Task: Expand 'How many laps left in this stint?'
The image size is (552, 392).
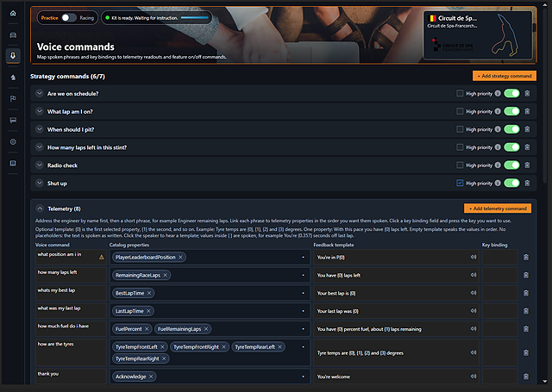Action: [x=40, y=147]
